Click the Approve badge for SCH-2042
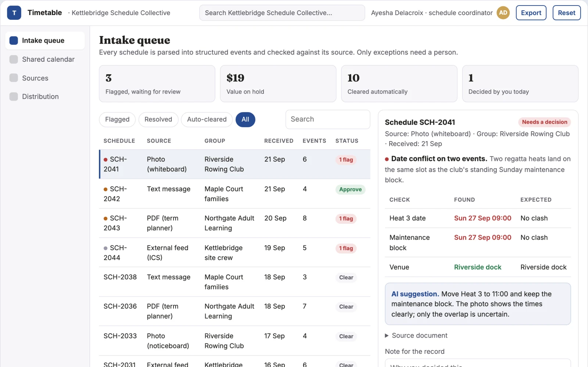Image resolution: width=588 pixels, height=367 pixels. tap(350, 190)
